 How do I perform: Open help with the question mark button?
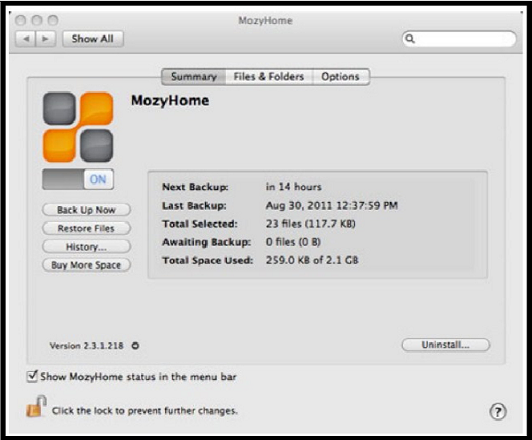pyautogui.click(x=498, y=412)
